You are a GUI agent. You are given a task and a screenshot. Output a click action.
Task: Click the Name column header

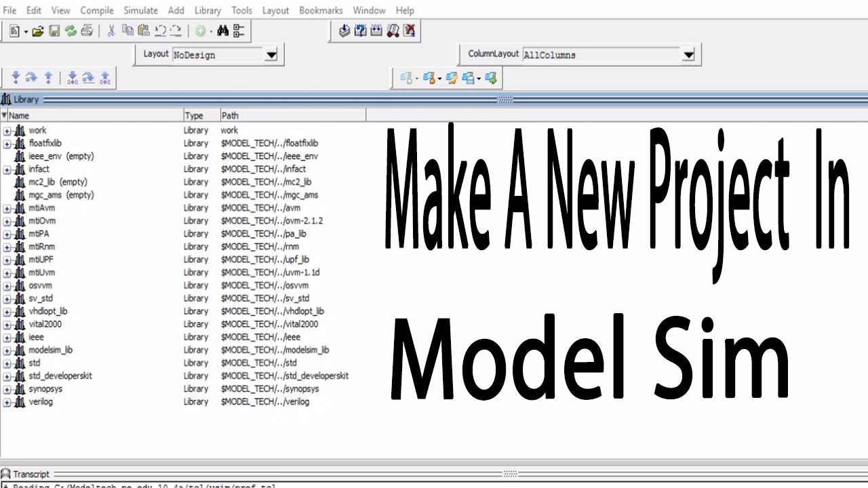pyautogui.click(x=92, y=115)
